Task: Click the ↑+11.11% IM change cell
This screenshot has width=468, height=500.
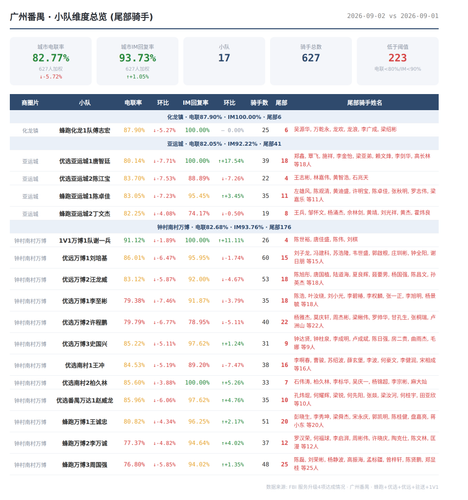Action: (x=231, y=240)
